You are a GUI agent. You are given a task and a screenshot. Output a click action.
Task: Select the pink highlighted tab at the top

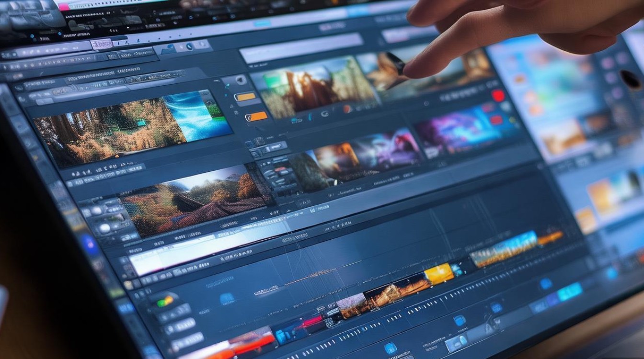[102, 45]
